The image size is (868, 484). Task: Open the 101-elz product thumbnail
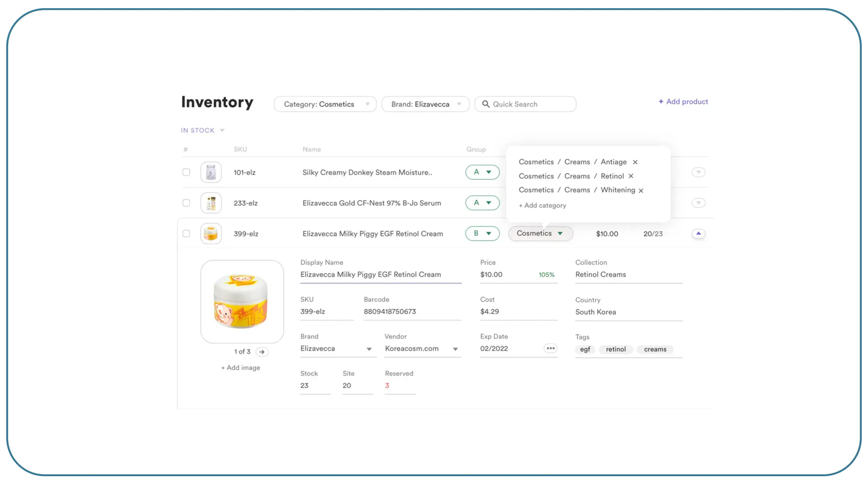pyautogui.click(x=211, y=172)
